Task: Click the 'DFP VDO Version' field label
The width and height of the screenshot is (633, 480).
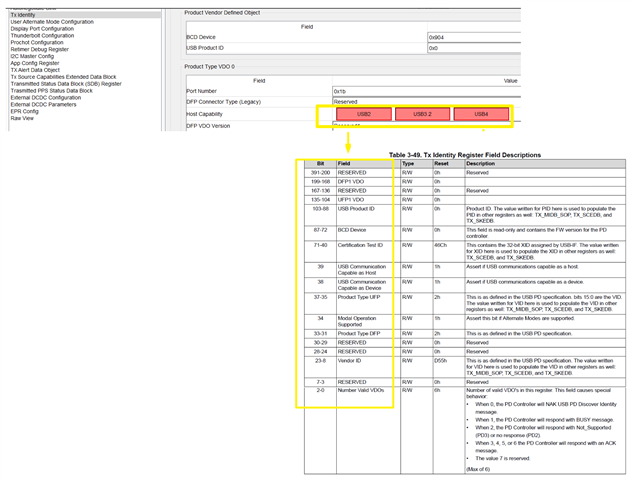Action: tap(208, 126)
